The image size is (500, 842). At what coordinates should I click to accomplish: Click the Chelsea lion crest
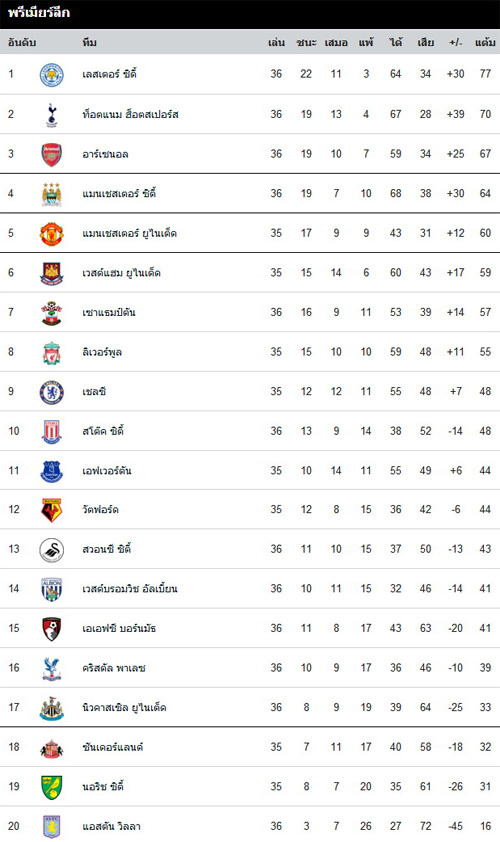(x=52, y=392)
